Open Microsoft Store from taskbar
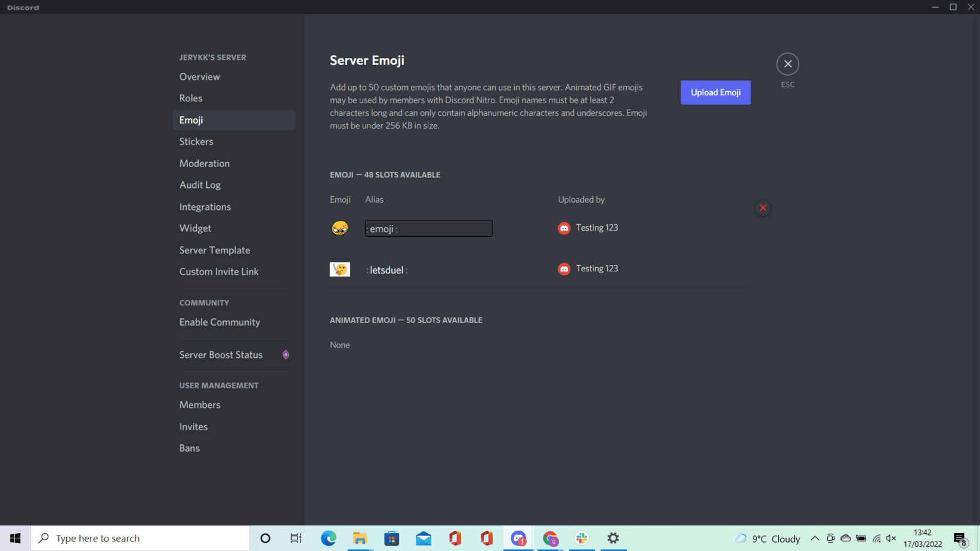The height and width of the screenshot is (551, 980). click(x=392, y=538)
